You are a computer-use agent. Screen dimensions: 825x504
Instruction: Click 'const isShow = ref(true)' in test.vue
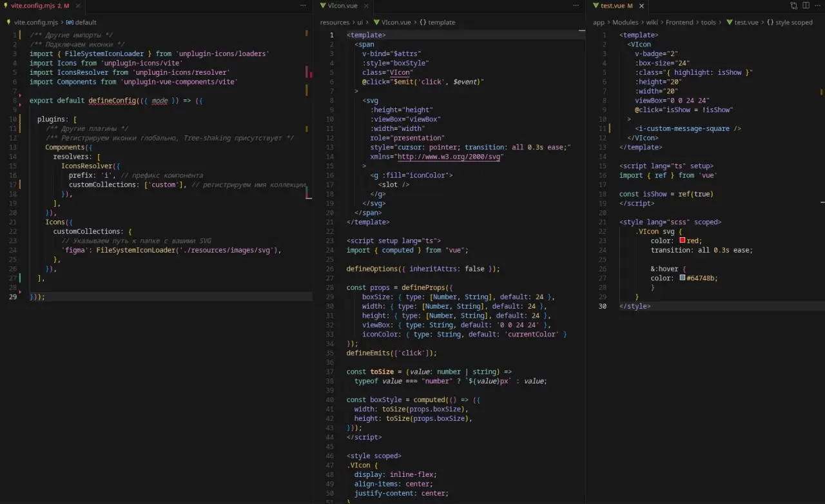click(666, 194)
